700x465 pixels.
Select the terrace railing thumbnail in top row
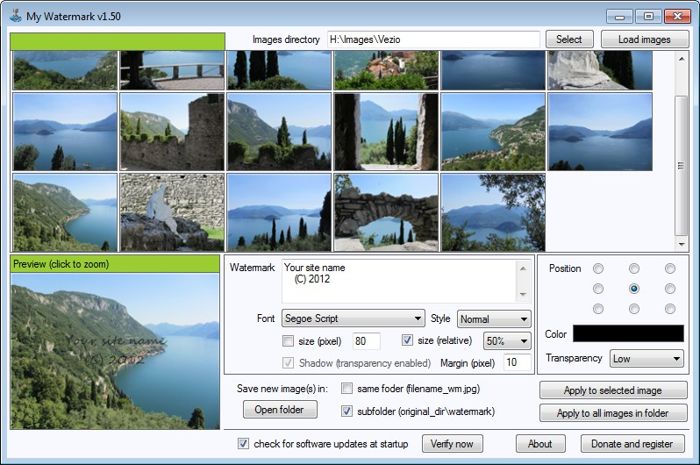coord(172,70)
